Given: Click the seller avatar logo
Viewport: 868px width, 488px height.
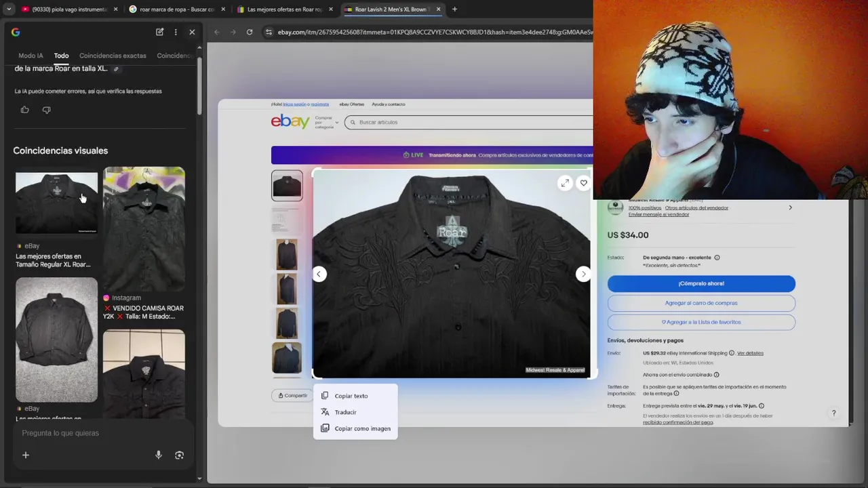Looking at the screenshot, I should (615, 207).
